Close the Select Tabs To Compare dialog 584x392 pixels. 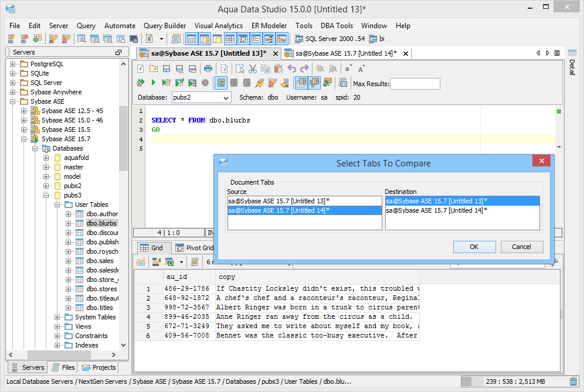[x=542, y=161]
